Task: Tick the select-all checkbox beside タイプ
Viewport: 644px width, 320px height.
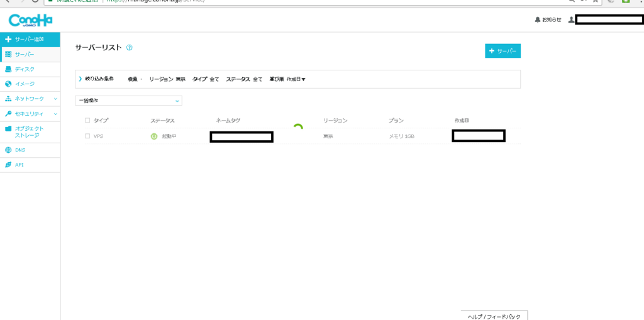Action: (x=87, y=120)
